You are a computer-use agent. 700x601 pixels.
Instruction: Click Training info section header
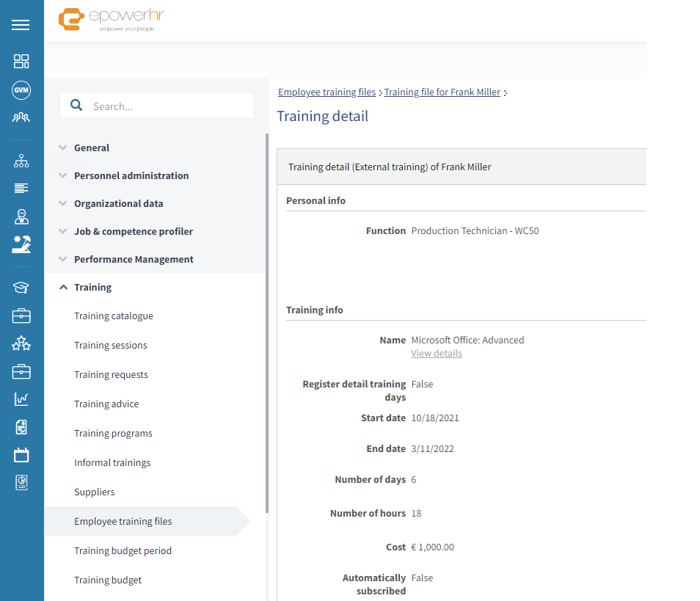point(314,310)
